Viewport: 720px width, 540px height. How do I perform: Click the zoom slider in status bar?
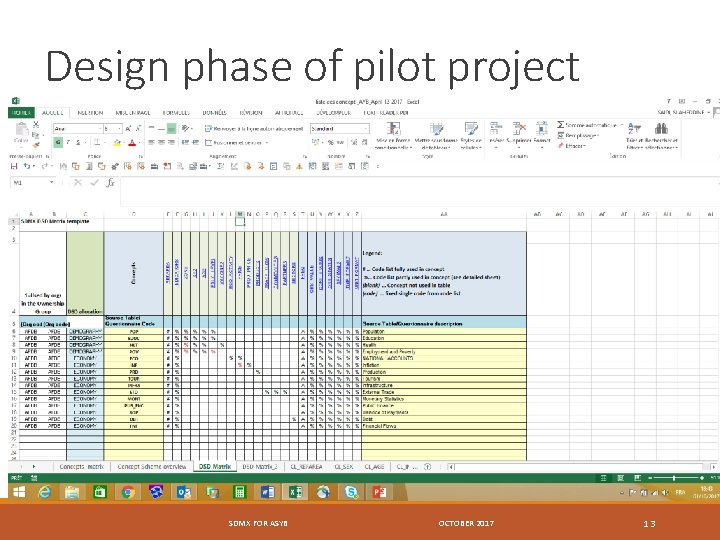(x=675, y=478)
